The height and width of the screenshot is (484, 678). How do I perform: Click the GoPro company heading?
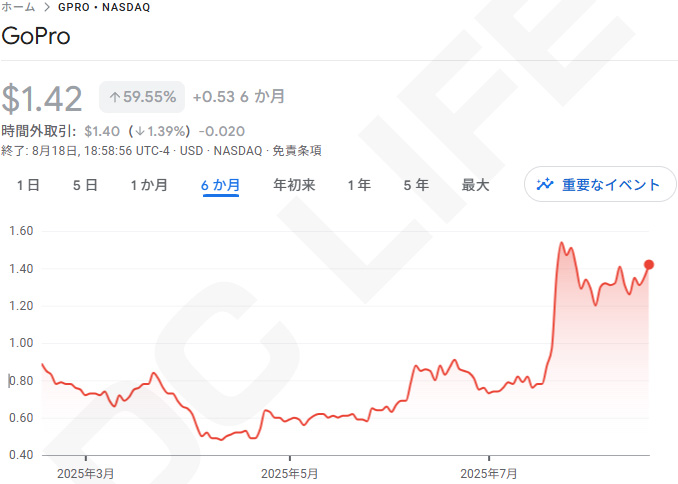pyautogui.click(x=36, y=36)
